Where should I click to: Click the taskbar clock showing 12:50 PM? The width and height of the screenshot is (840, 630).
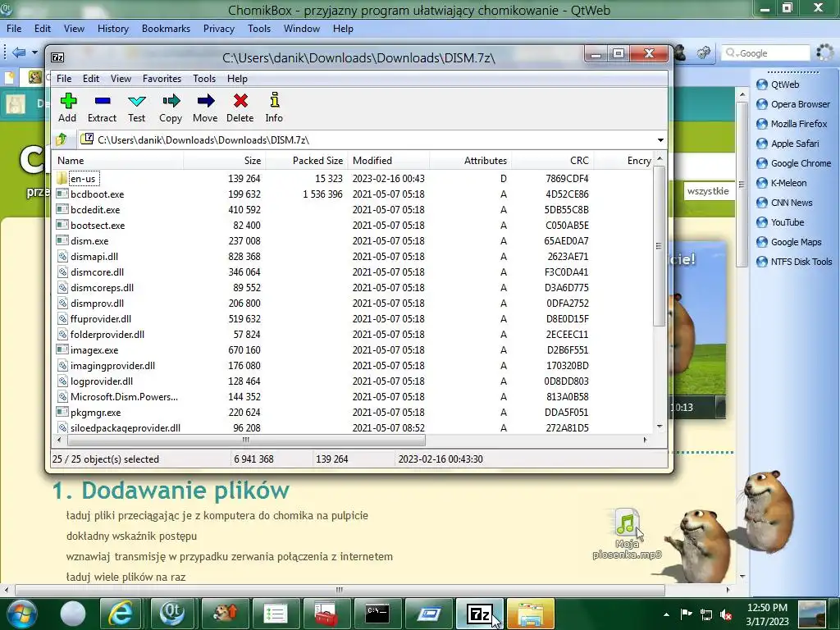(767, 614)
